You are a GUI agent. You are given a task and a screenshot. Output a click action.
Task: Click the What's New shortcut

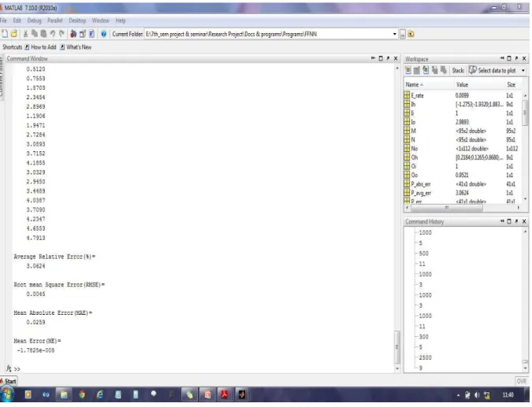pos(76,47)
